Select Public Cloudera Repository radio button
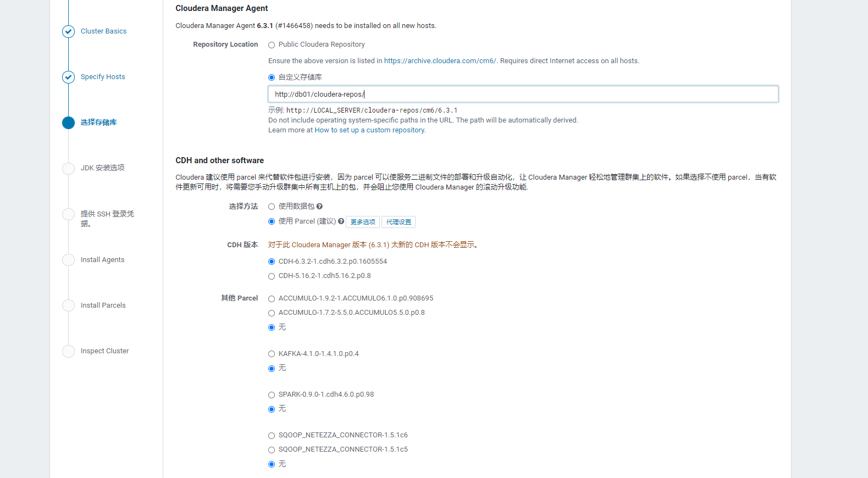The image size is (868, 478). pyautogui.click(x=272, y=45)
